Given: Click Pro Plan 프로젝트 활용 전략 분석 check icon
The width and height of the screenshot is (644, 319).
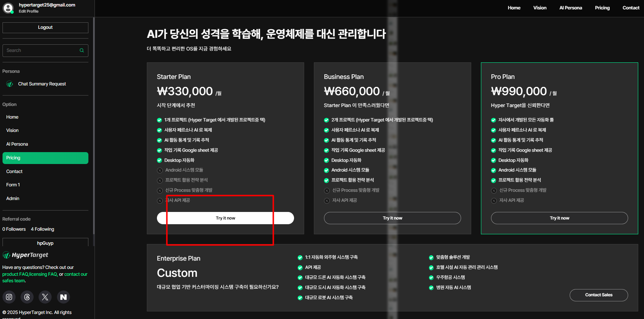Looking at the screenshot, I should click(x=494, y=181).
